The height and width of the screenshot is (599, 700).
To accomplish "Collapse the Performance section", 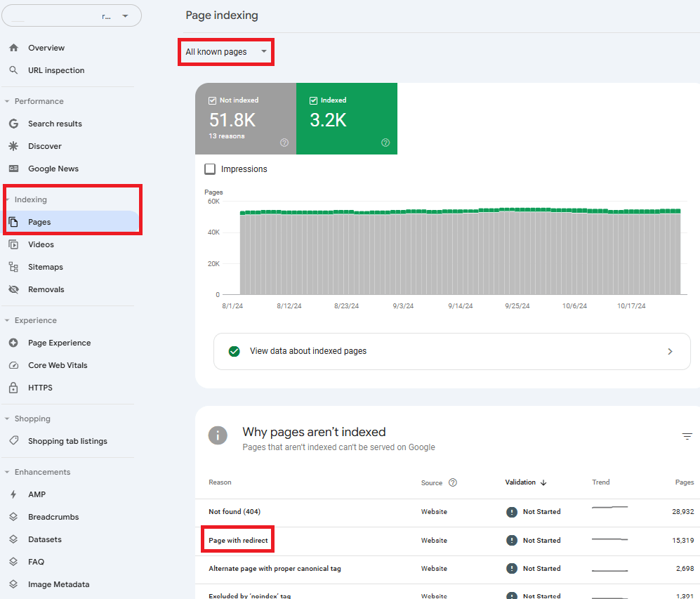I will (7, 101).
